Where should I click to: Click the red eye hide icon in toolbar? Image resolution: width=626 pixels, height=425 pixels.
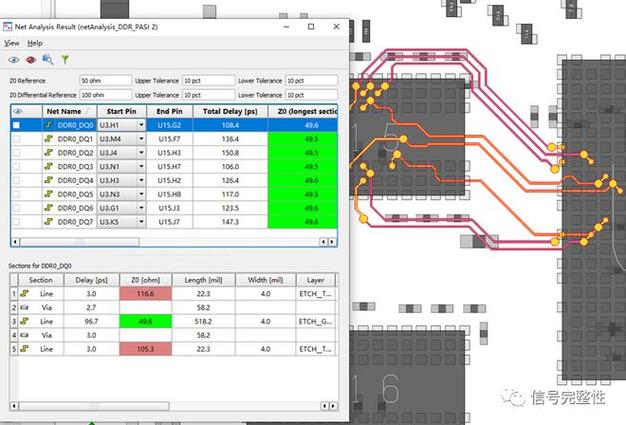pyautogui.click(x=31, y=60)
